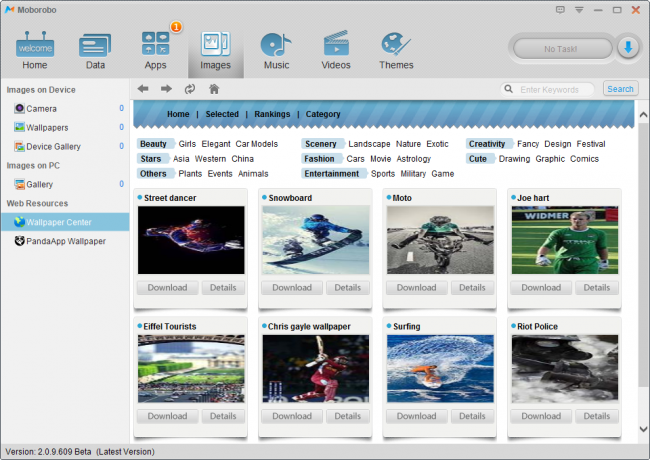The image size is (650, 460).
Task: Navigate back with the left arrow
Action: point(143,89)
